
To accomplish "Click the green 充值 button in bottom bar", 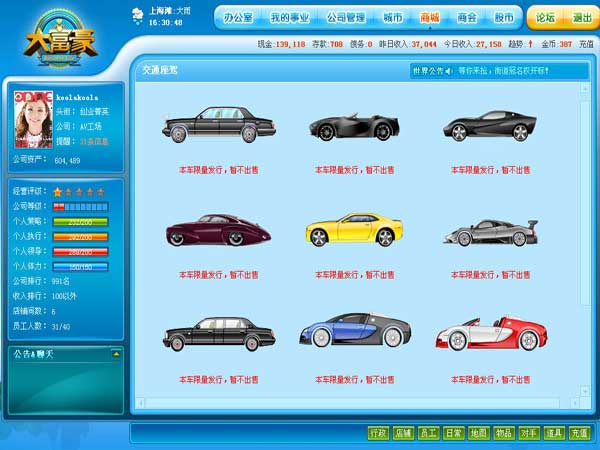I will [579, 433].
